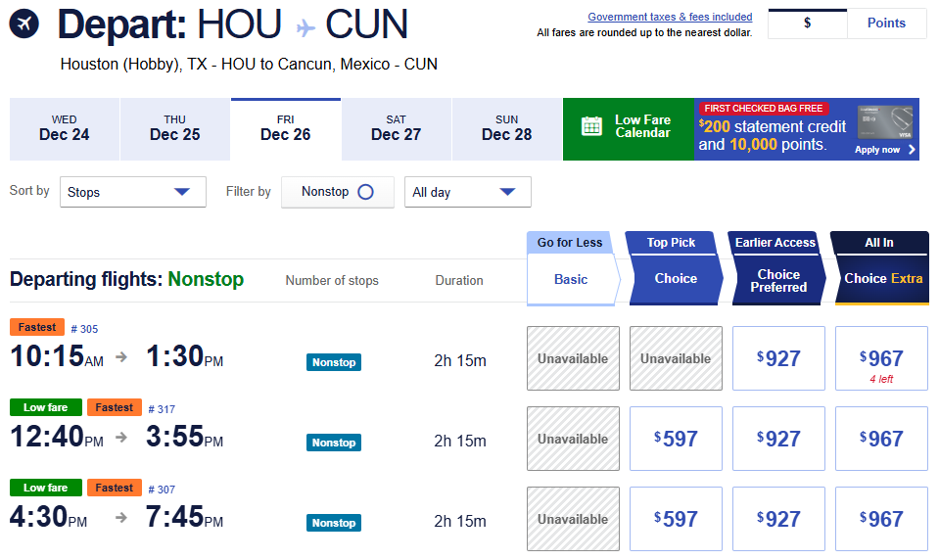939x560 pixels.
Task: Open flight number # 317 details
Action: coord(162,409)
